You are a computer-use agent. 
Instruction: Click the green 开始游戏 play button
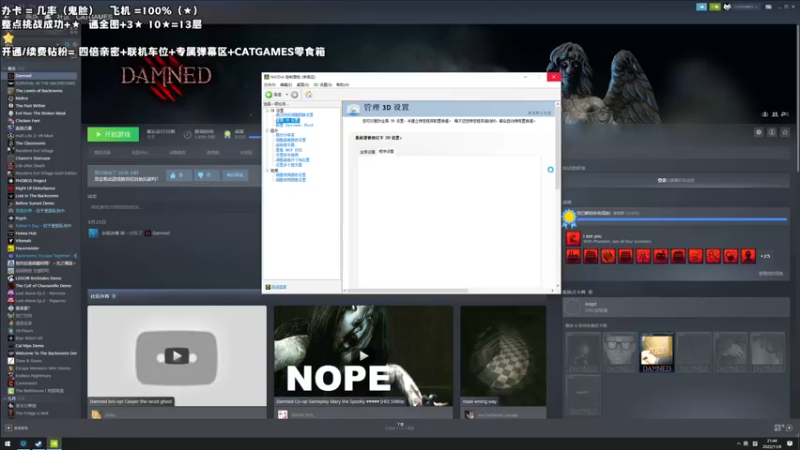click(x=113, y=134)
